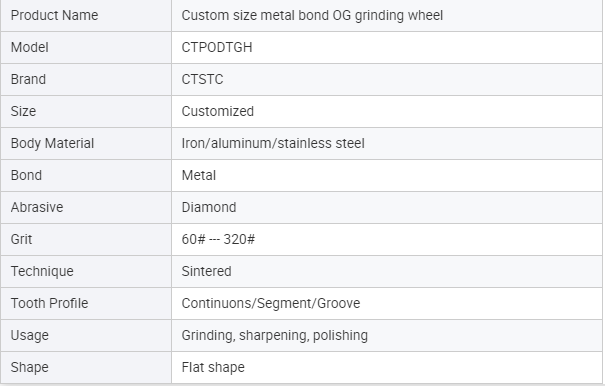The height and width of the screenshot is (386, 605).
Task: Select the Customized size value
Action: (218, 112)
